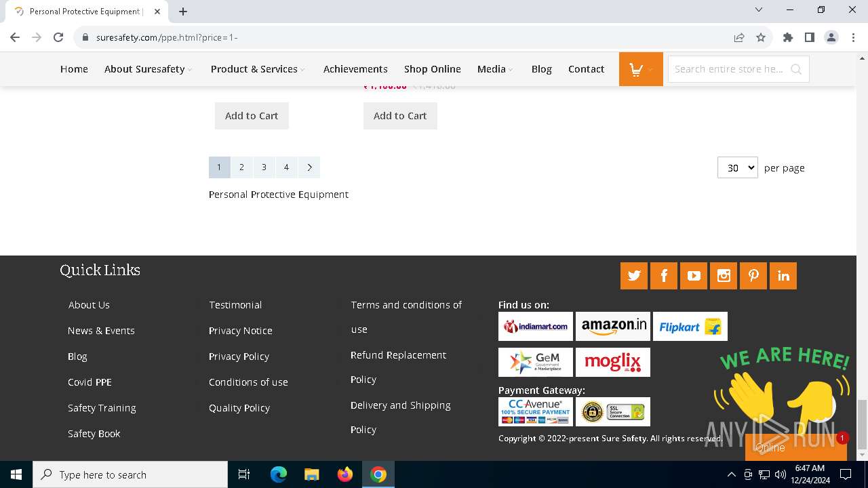Open Chrome extensions puzzle icon
Image resolution: width=868 pixels, height=488 pixels.
point(788,37)
